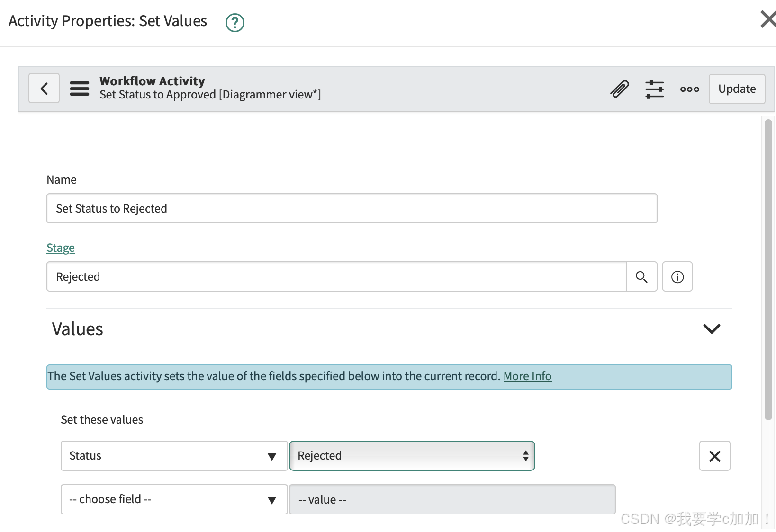Open the Rejected value dropdown
This screenshot has height=532, width=776.
click(x=412, y=456)
